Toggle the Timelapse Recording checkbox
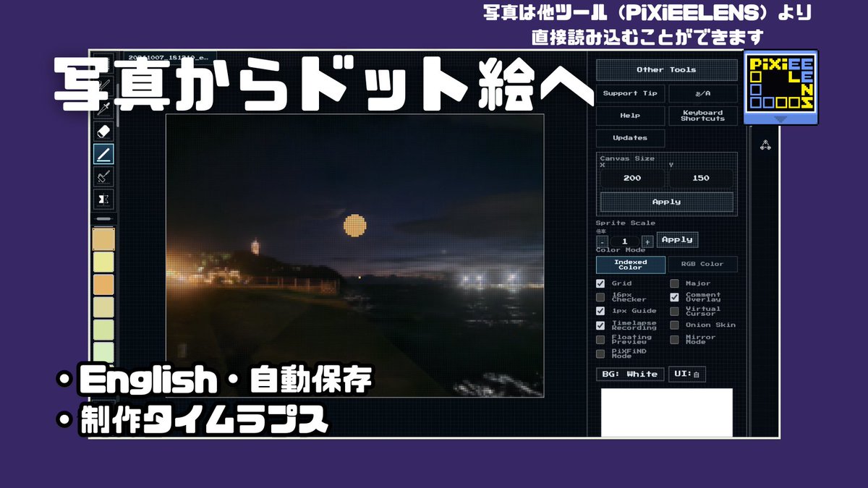The width and height of the screenshot is (868, 488). 600,325
